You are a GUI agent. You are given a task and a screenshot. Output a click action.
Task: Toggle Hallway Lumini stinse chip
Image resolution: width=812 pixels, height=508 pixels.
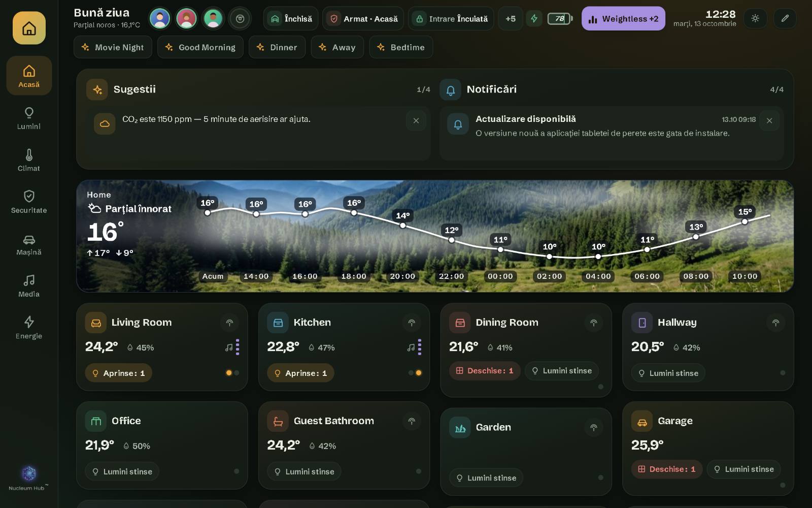coord(668,373)
